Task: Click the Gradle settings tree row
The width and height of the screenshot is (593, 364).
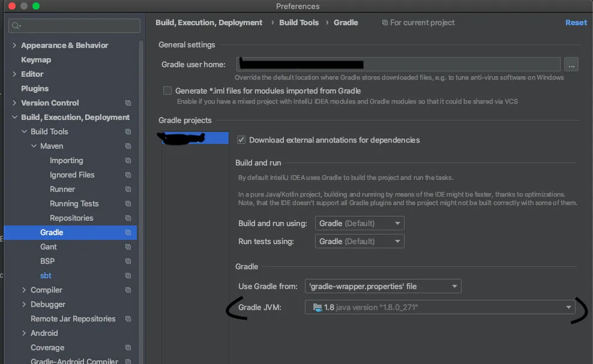Action: point(70,233)
